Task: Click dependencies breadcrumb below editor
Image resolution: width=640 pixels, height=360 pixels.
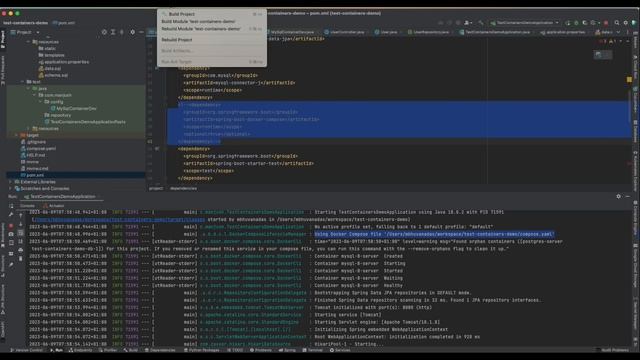Action: coord(183,189)
